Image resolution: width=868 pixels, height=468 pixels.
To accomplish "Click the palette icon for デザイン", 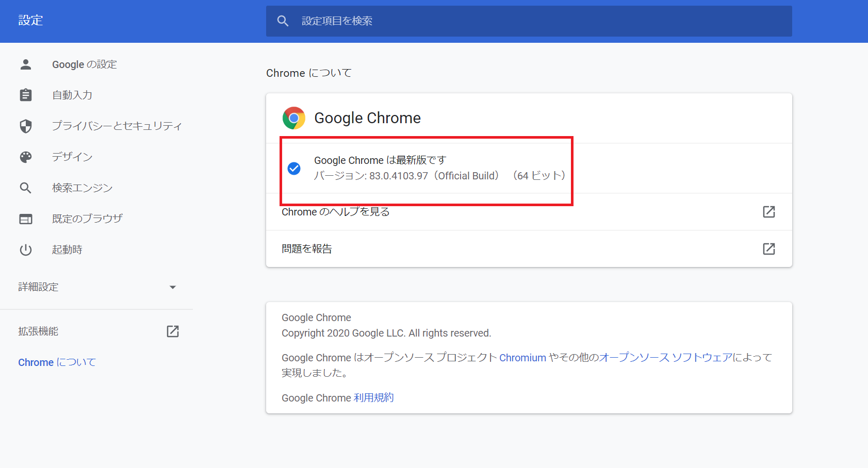I will click(26, 157).
